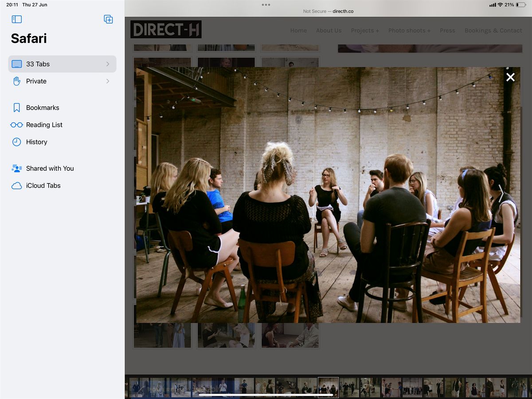Image resolution: width=532 pixels, height=399 pixels.
Task: Click the DIRECT-H logo
Action: point(166,30)
